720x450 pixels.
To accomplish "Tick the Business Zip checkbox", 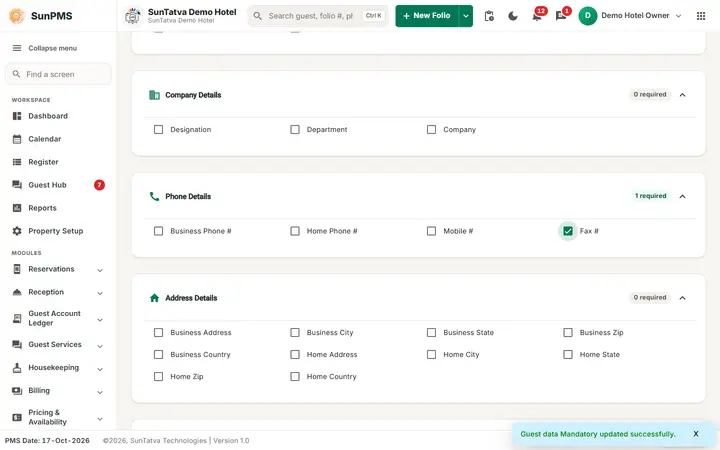I will pos(568,332).
